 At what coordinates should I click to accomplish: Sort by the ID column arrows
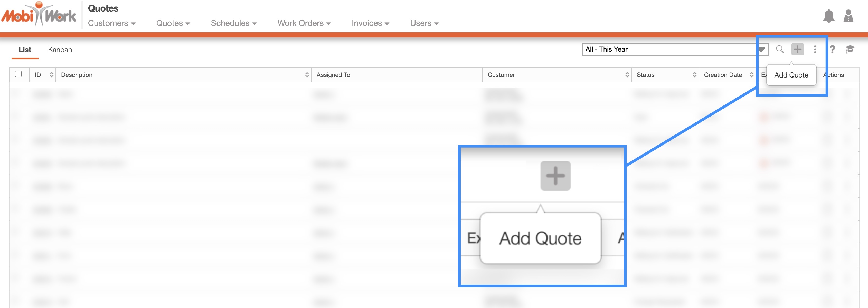[x=51, y=75]
